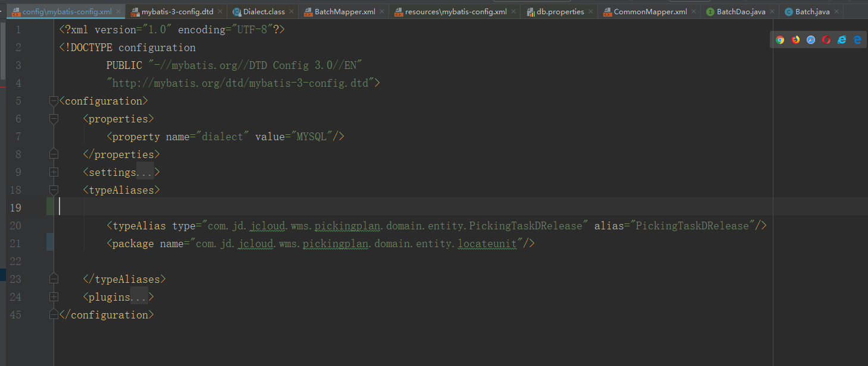Click line number 19 in the gutter
868x366 pixels.
[x=16, y=207]
